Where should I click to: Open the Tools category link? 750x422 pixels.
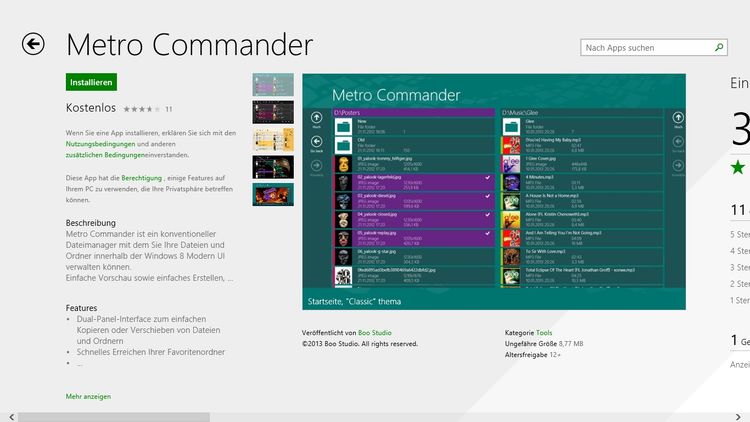pos(544,332)
